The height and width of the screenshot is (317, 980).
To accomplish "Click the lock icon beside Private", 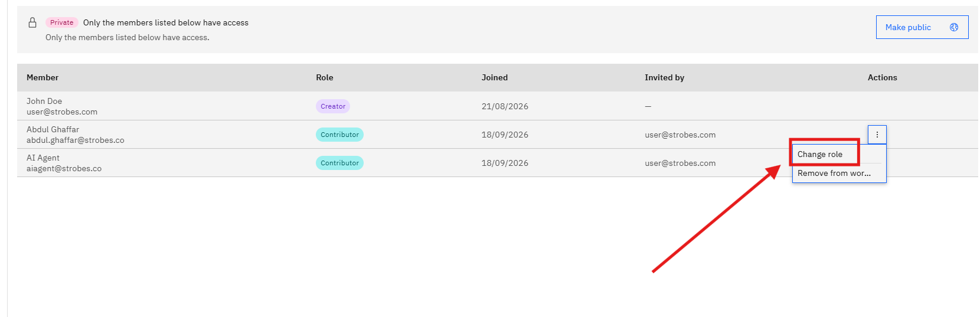I will click(x=32, y=22).
